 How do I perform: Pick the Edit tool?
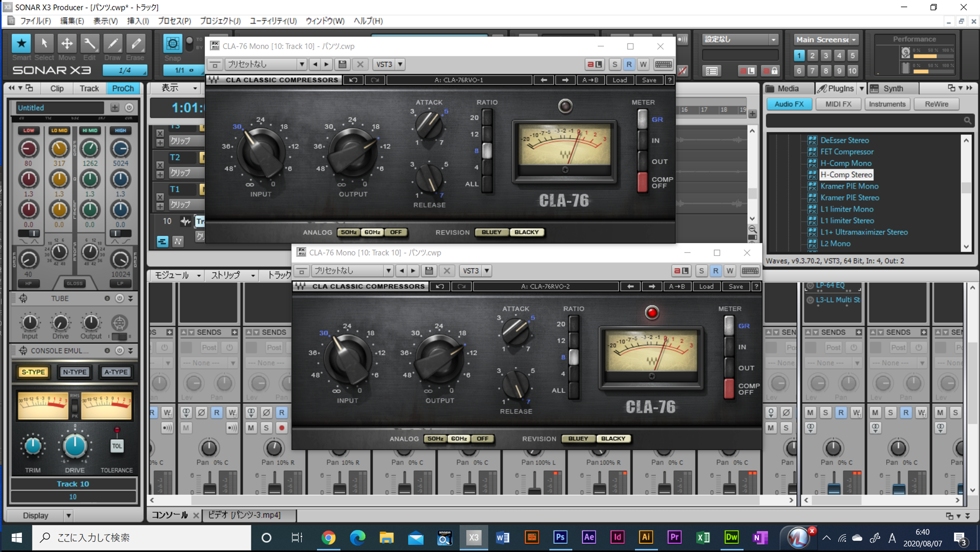90,44
